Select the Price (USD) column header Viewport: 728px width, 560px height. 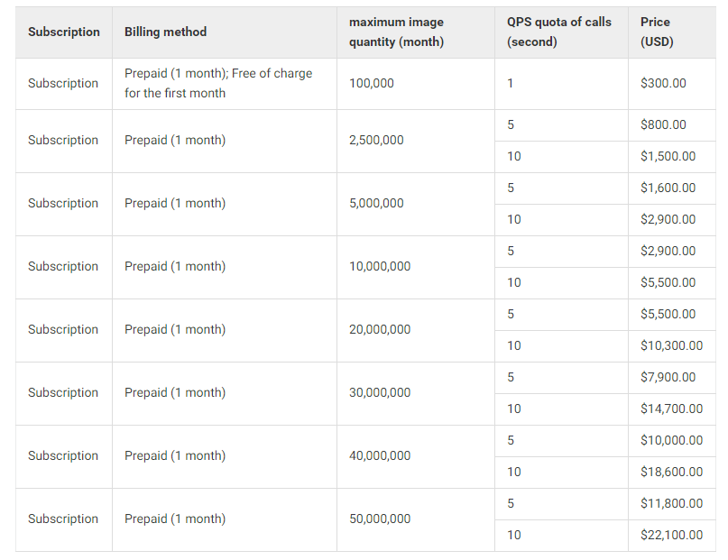click(657, 32)
